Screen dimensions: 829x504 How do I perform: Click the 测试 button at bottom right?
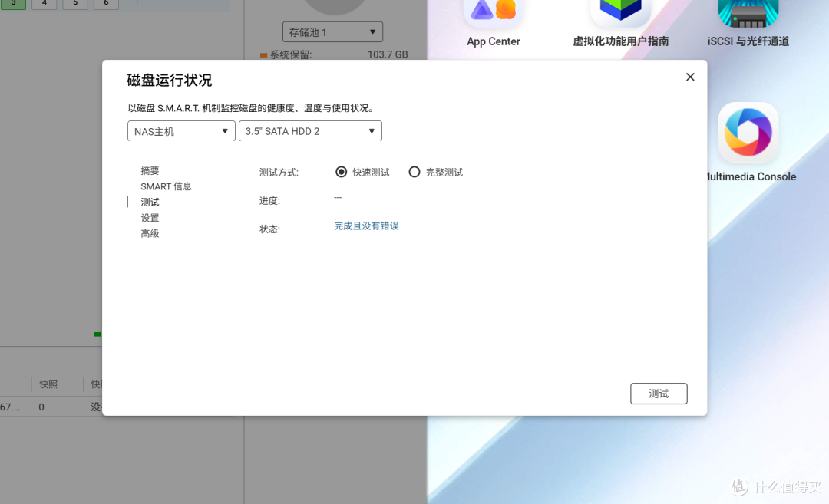[x=659, y=394]
